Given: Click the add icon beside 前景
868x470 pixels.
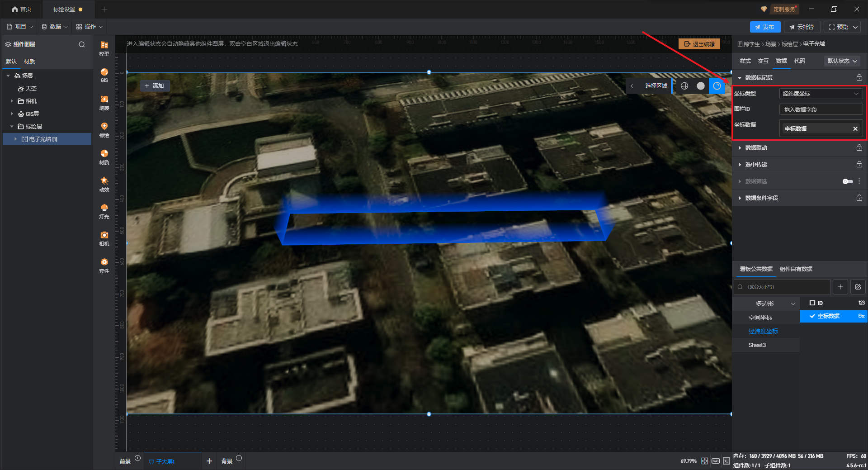Looking at the screenshot, I should pyautogui.click(x=138, y=458).
